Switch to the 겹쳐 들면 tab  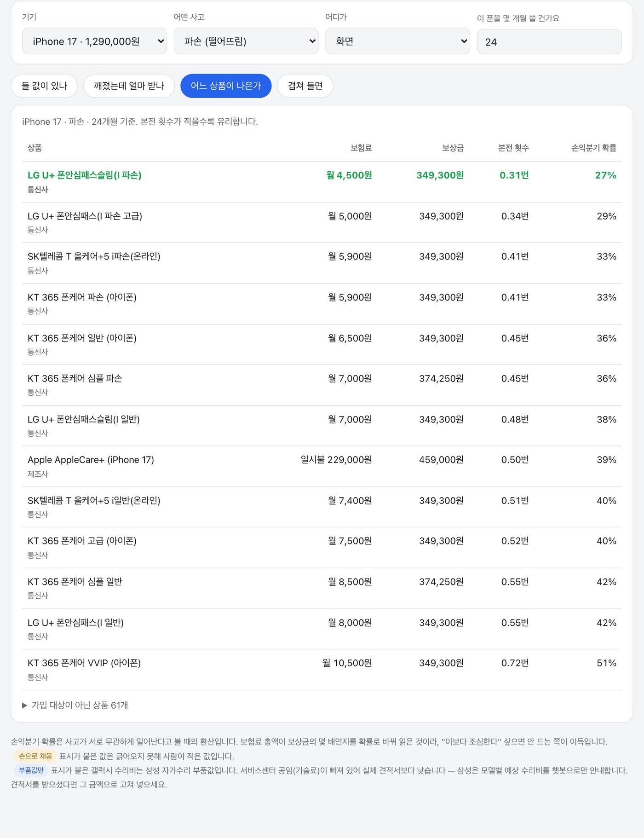tap(305, 86)
